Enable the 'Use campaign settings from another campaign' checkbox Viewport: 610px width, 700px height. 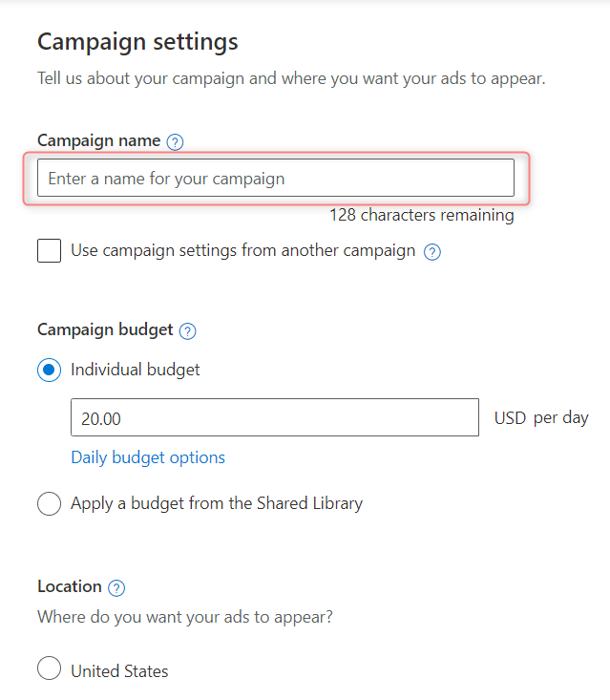click(x=49, y=250)
